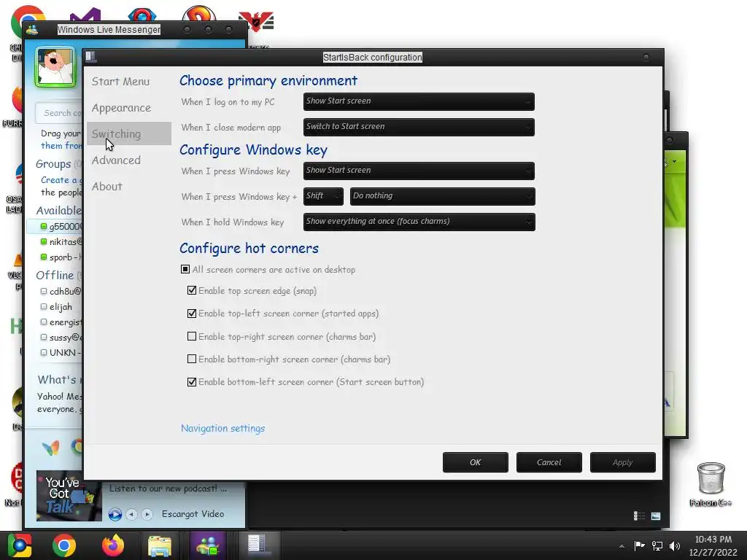The height and width of the screenshot is (560, 747).
Task: Click the Messenger search contacts field
Action: click(59, 113)
